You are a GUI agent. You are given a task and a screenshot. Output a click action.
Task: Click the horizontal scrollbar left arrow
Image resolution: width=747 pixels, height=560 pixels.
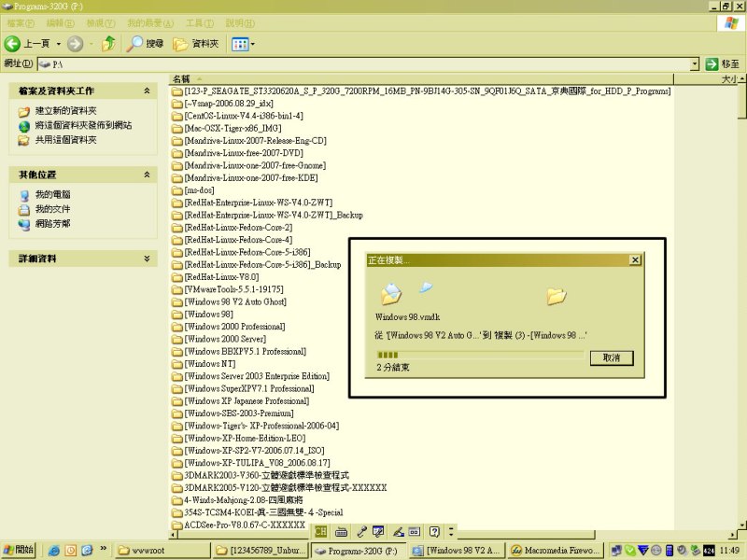click(174, 534)
